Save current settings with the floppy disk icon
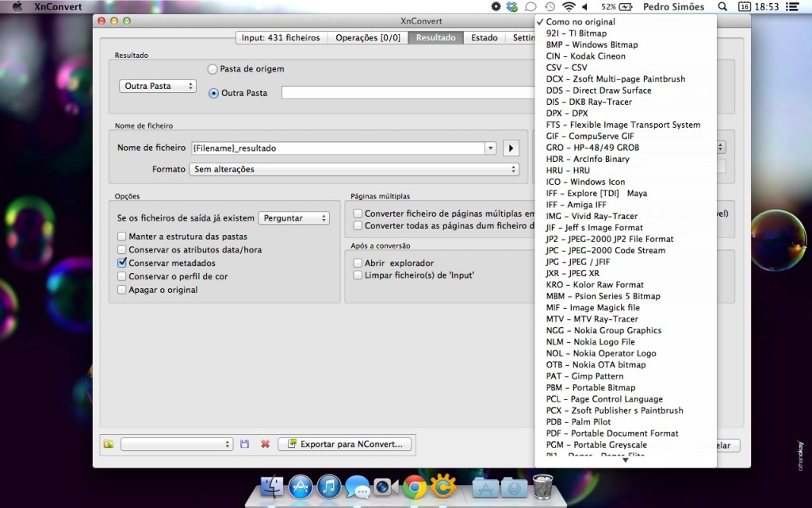 (245, 444)
